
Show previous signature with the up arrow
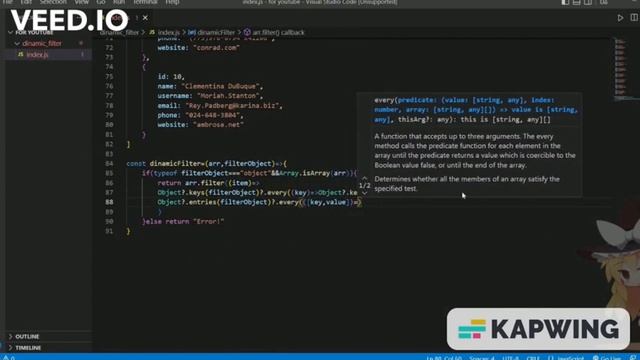[x=364, y=178]
